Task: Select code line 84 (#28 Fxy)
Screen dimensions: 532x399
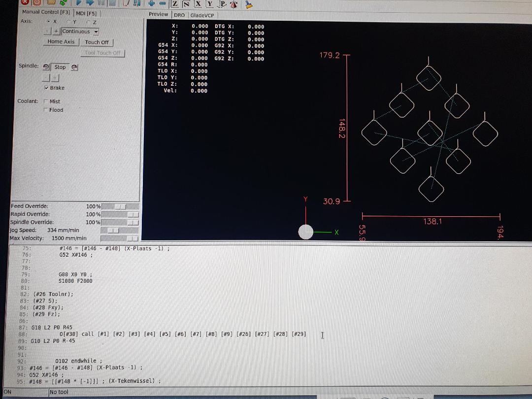Action: pyautogui.click(x=48, y=307)
